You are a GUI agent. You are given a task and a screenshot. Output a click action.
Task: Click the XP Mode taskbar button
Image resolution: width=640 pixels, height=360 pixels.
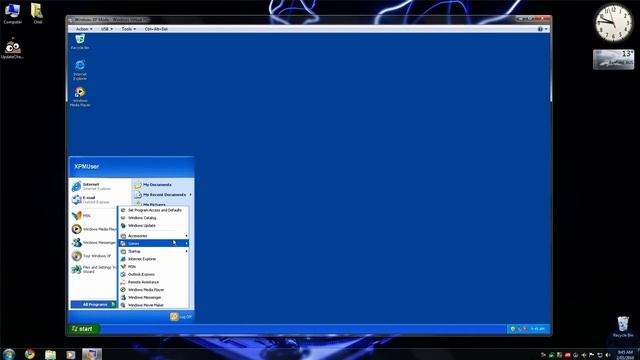coord(91,354)
